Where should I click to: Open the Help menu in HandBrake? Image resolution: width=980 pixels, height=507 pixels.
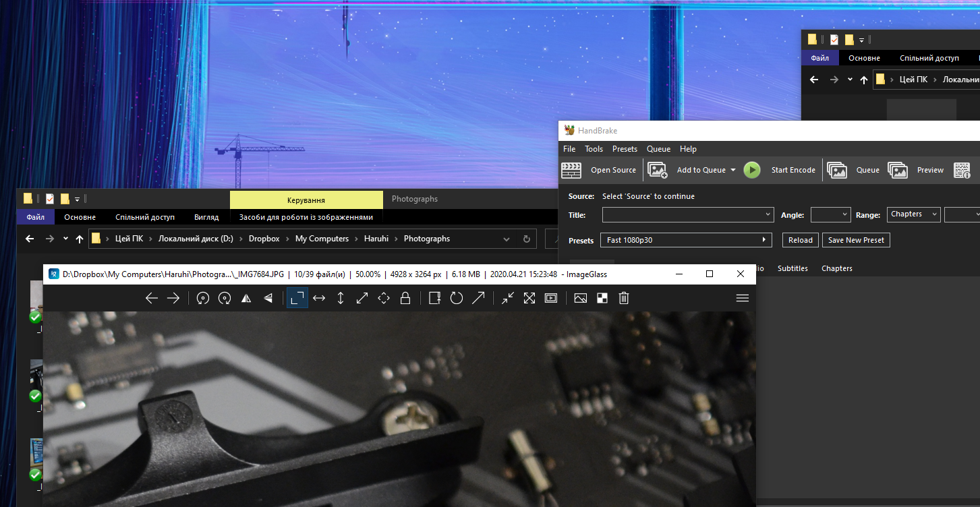pos(688,149)
